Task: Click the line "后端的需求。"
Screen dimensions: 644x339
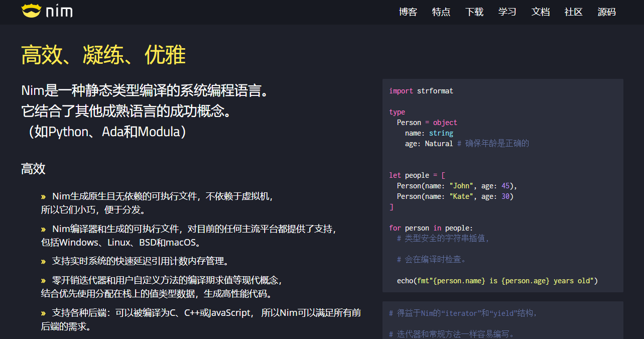Action: pos(66,326)
